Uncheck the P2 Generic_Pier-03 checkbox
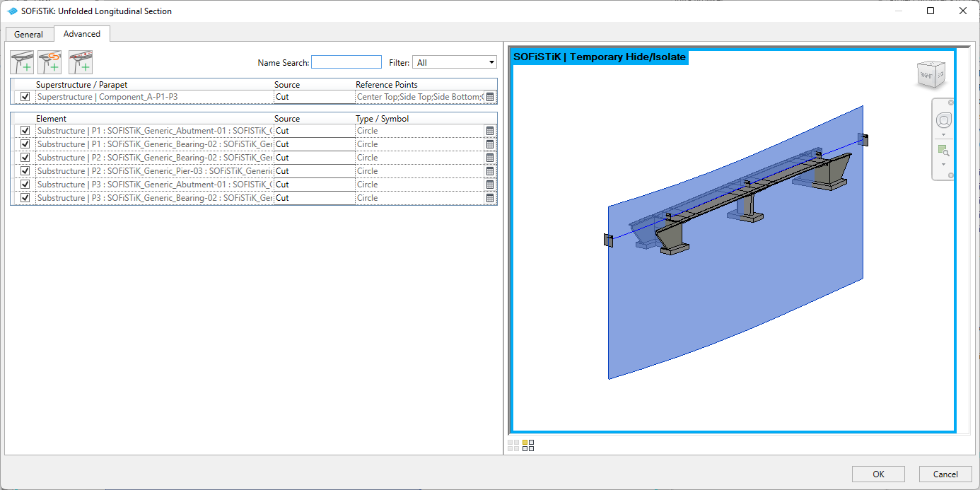The image size is (980, 490). (x=25, y=171)
